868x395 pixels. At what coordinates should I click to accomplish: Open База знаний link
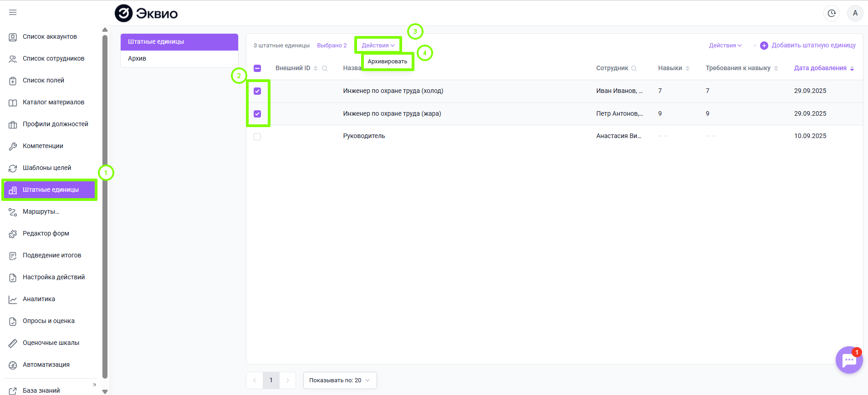tap(41, 391)
